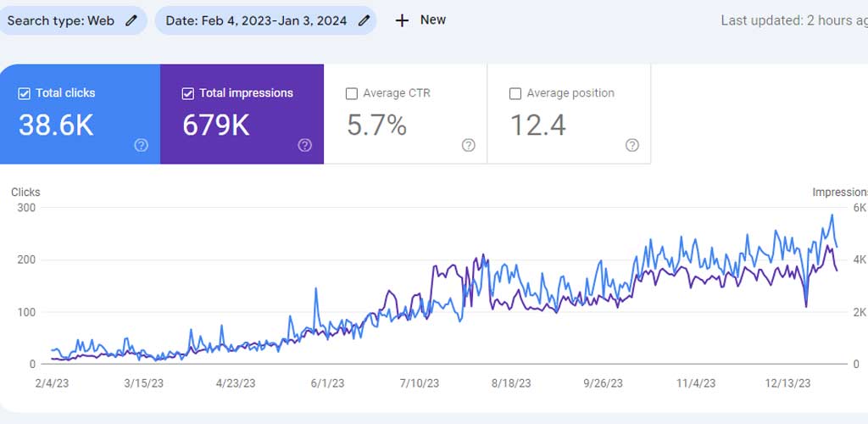Select the 5.7% Average CTR card
This screenshot has height=424, width=868.
coord(405,114)
